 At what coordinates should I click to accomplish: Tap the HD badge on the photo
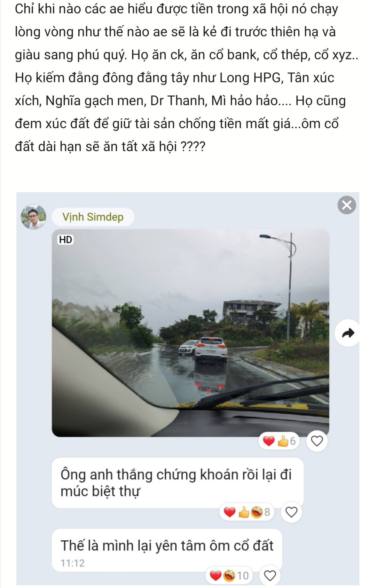click(x=65, y=240)
